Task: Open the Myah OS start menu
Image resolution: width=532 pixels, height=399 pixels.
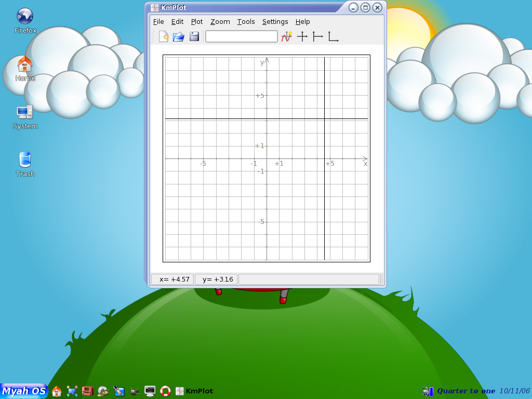Action: click(24, 391)
